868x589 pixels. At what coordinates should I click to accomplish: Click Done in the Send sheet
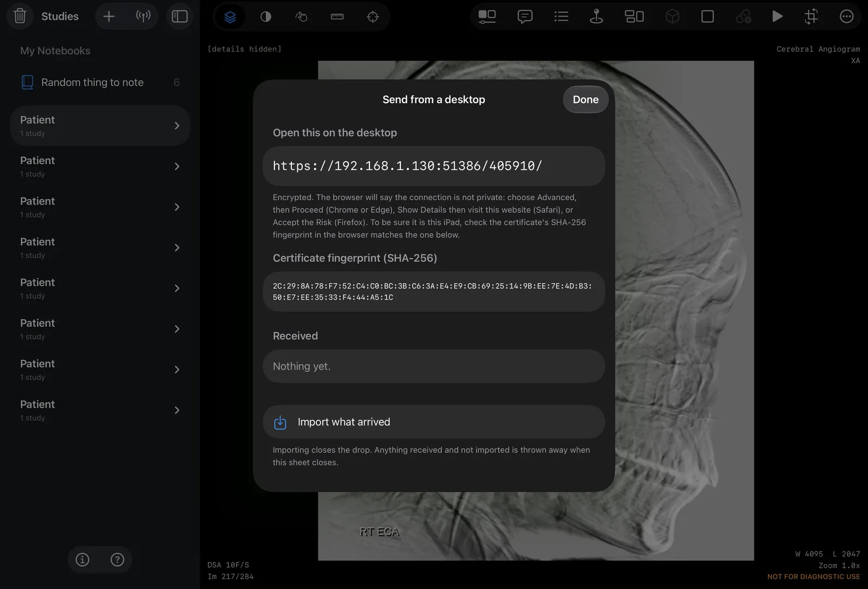pos(586,99)
